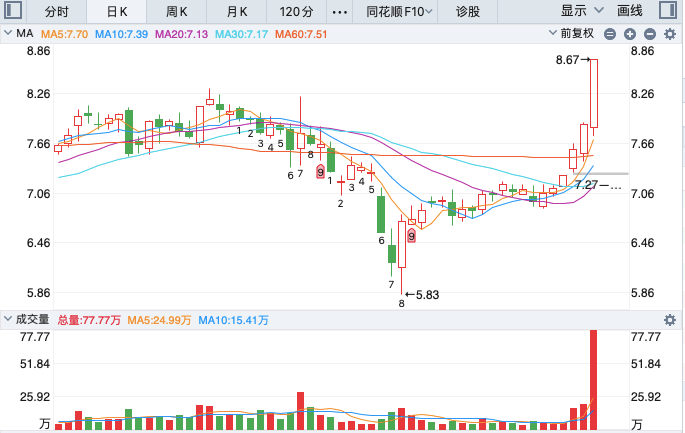
Task: Open the 前复权 adjustment dropdown
Action: click(x=572, y=34)
